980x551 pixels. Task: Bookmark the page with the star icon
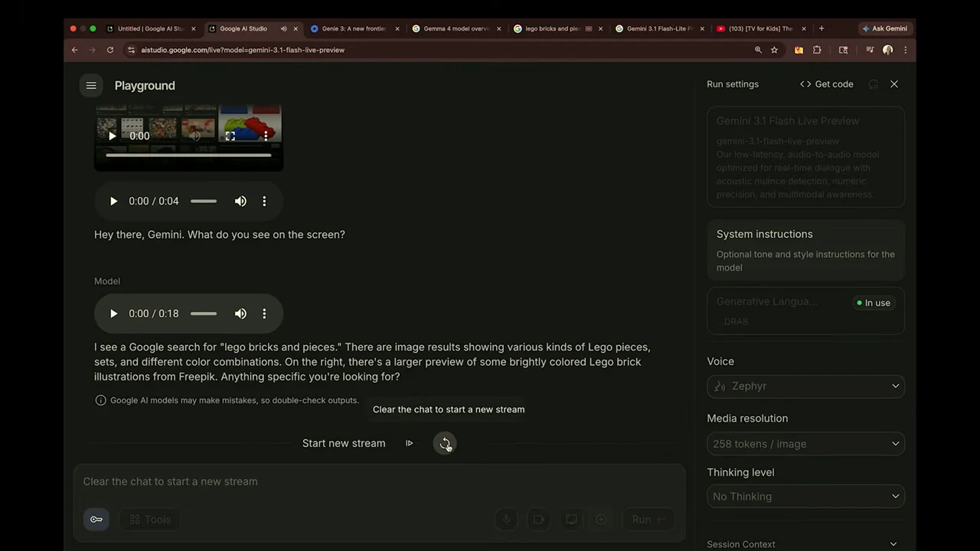[x=774, y=50]
